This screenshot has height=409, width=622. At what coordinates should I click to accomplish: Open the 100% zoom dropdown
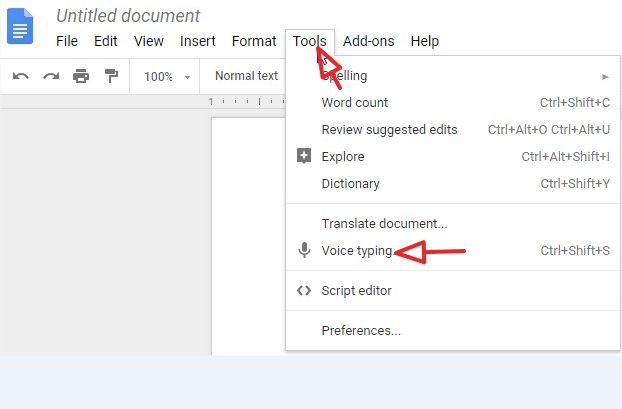(167, 76)
